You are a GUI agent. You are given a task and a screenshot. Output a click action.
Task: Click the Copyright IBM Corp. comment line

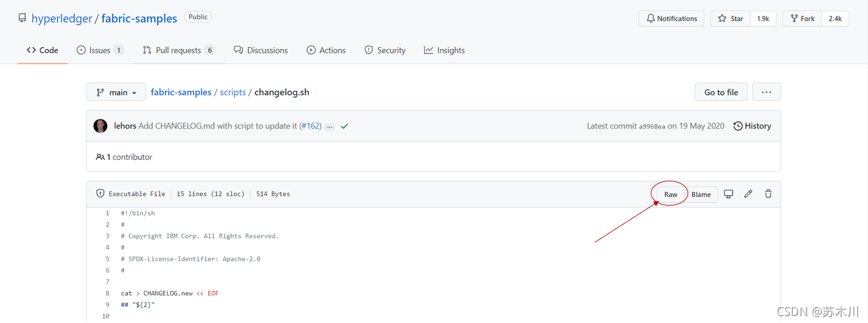(x=200, y=236)
